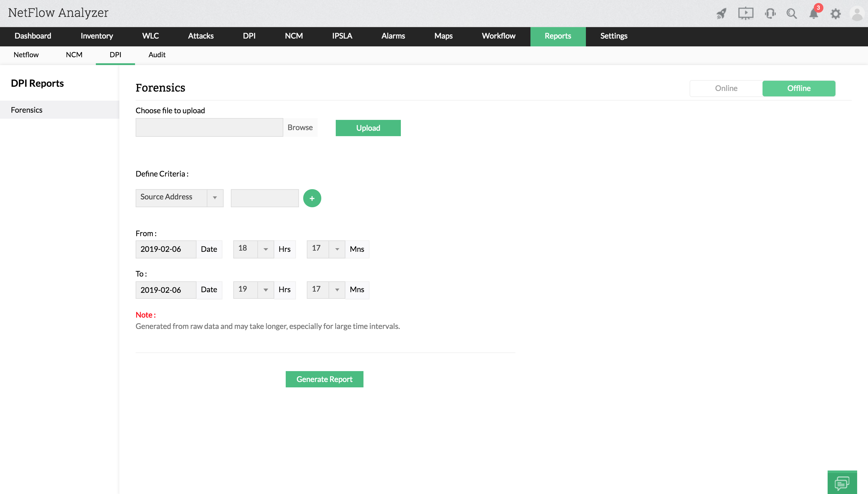The image size is (868, 494).
Task: Click the Browse file button
Action: (x=300, y=127)
